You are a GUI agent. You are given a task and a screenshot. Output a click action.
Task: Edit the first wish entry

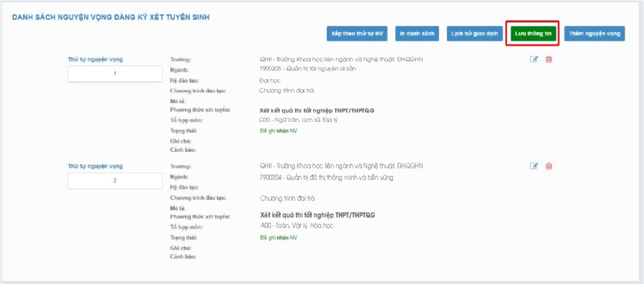535,59
